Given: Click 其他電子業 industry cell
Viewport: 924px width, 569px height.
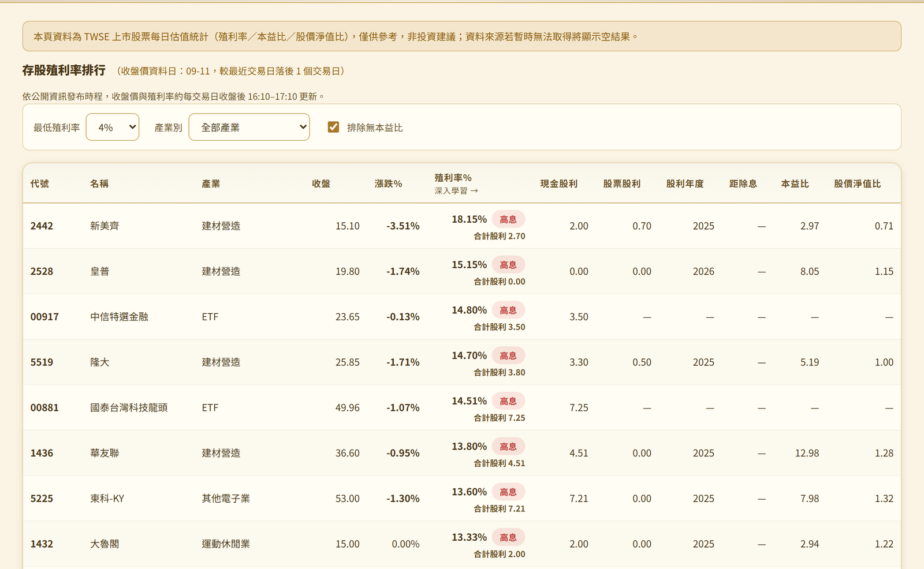Looking at the screenshot, I should click(226, 499).
